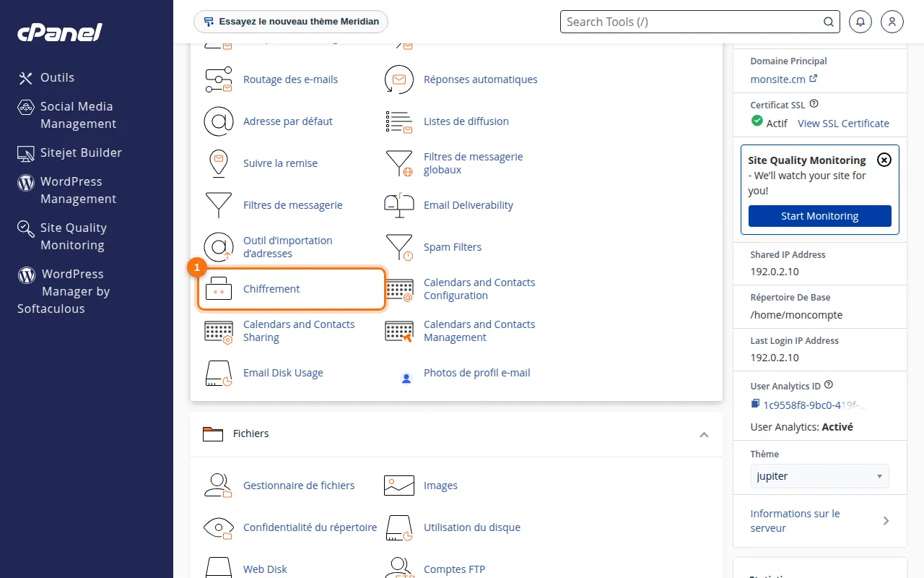Click the Calendars and Contacts Configuration icon
The width and height of the screenshot is (924, 578).
tap(399, 289)
